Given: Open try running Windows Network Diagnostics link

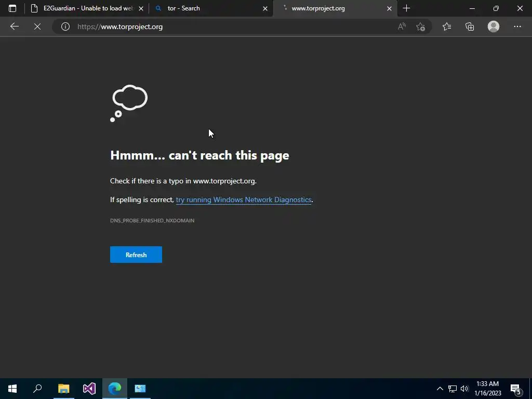Looking at the screenshot, I should [243, 200].
